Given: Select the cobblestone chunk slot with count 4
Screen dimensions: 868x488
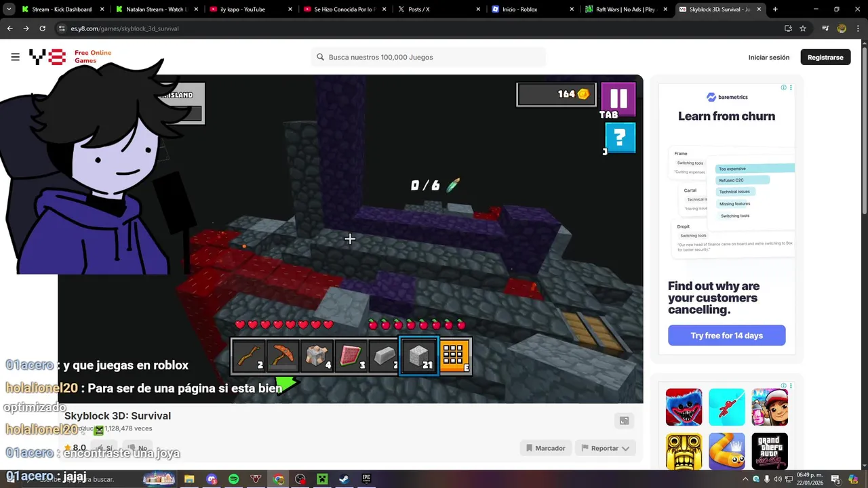Looking at the screenshot, I should 317,356.
